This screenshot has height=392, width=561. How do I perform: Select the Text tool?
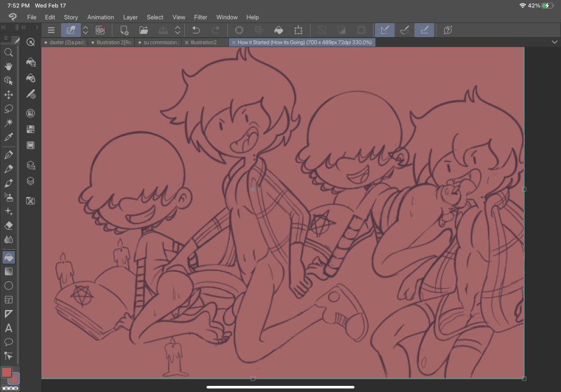click(x=9, y=328)
